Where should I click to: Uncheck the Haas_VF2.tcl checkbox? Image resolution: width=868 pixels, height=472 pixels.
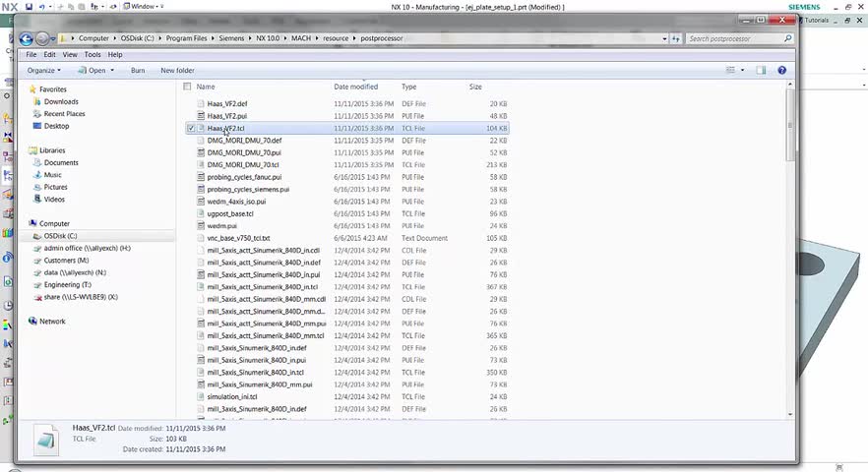(191, 129)
